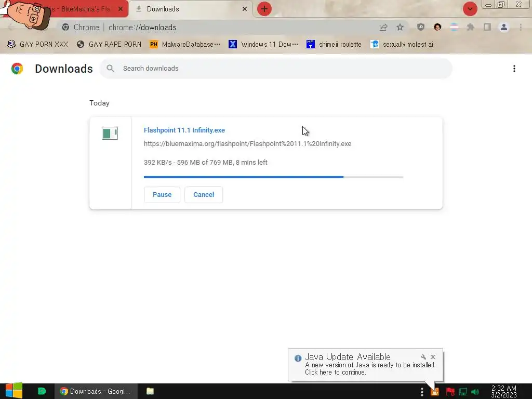Pause the Flashpoint download

click(162, 195)
